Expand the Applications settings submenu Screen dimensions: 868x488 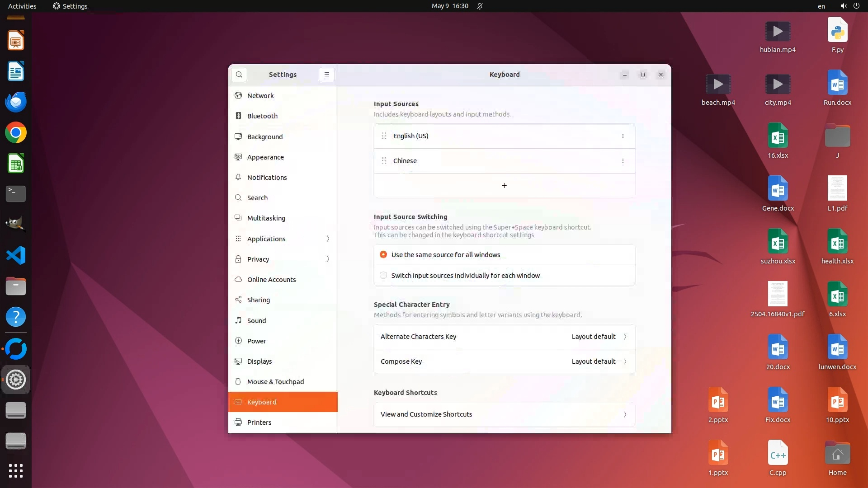(327, 239)
